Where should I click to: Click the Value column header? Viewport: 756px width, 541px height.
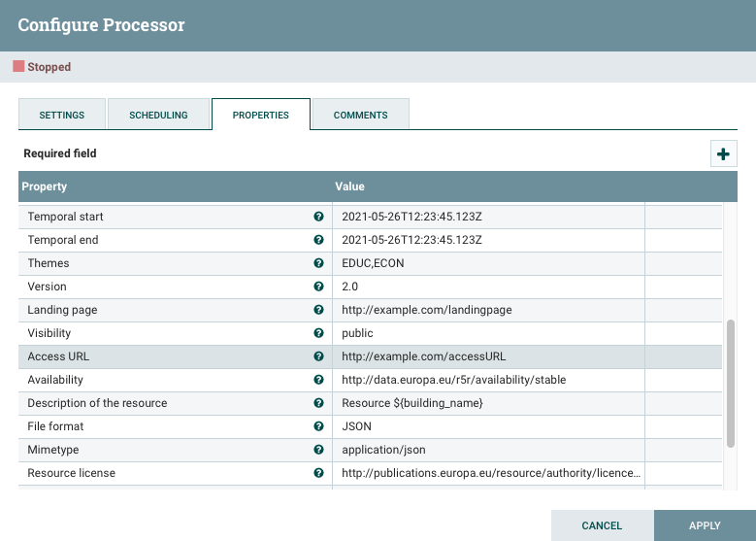(349, 186)
